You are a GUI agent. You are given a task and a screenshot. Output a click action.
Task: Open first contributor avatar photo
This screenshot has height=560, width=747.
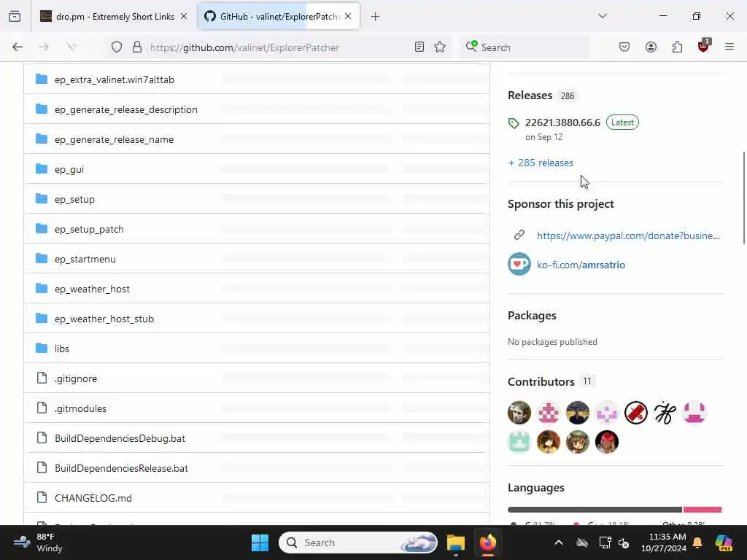pos(519,413)
